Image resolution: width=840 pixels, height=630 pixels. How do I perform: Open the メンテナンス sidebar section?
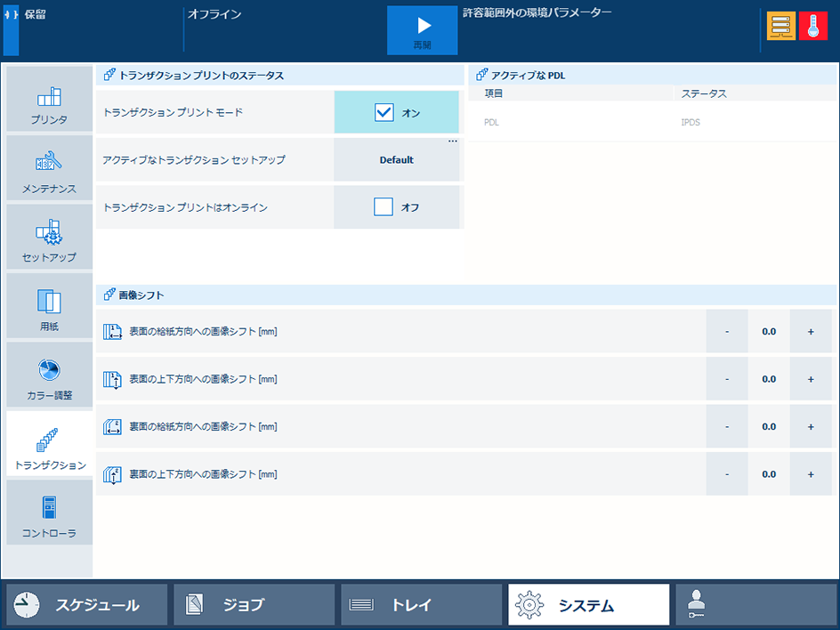[x=49, y=167]
